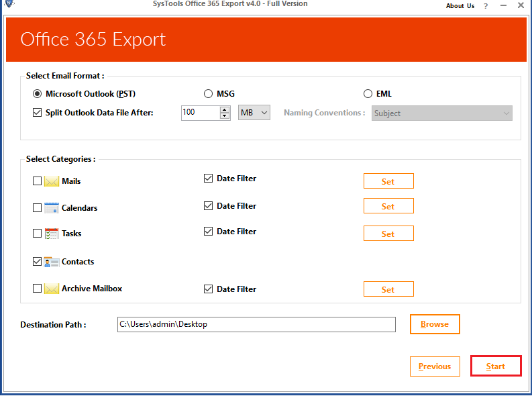Open help with the question mark icon
Viewport: 532px width, 396px height.
point(486,6)
